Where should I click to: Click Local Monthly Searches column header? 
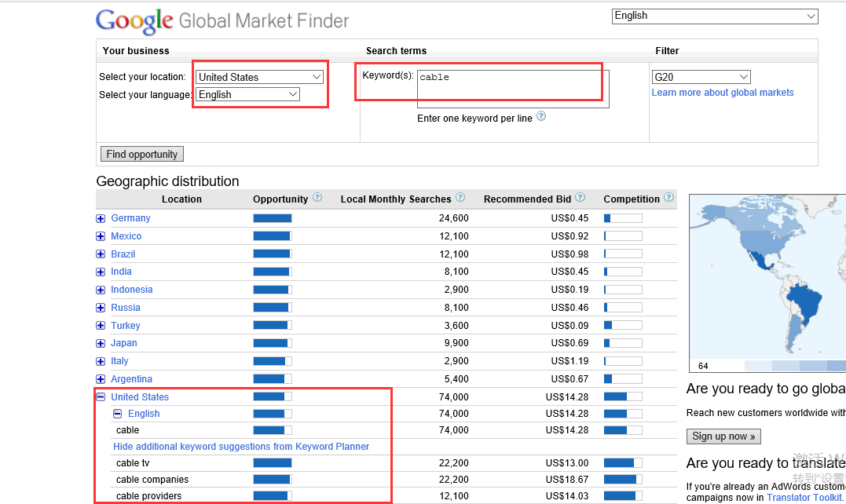point(395,199)
